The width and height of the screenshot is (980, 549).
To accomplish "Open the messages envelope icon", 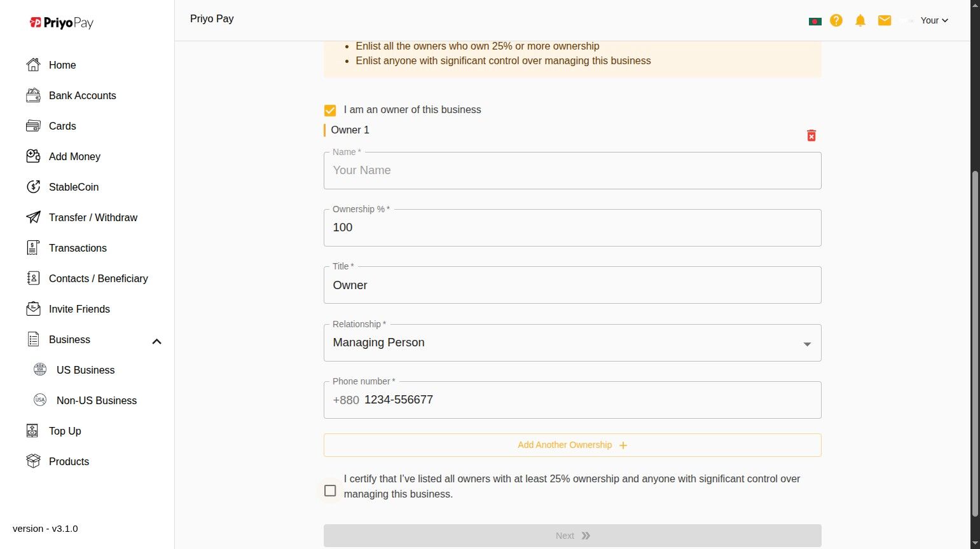I will (x=885, y=20).
